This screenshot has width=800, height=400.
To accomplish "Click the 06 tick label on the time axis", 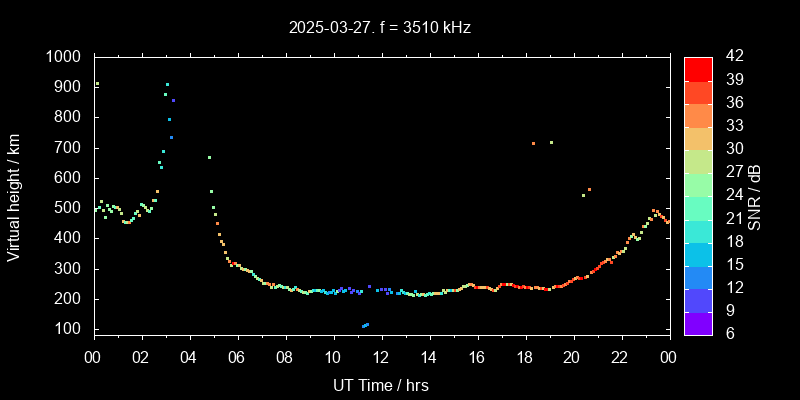I will [237, 357].
